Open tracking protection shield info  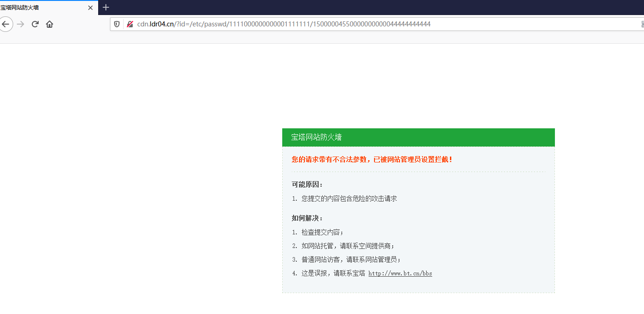pyautogui.click(x=117, y=24)
